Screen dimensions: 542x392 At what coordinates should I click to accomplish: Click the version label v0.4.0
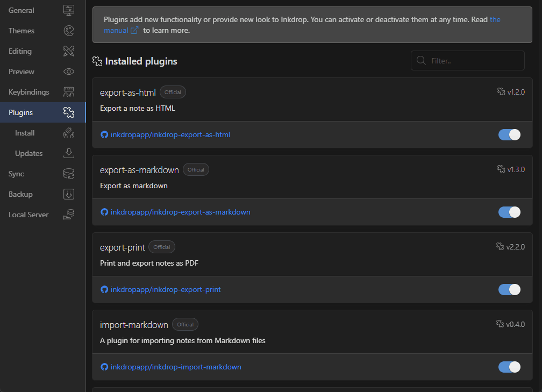tap(515, 324)
